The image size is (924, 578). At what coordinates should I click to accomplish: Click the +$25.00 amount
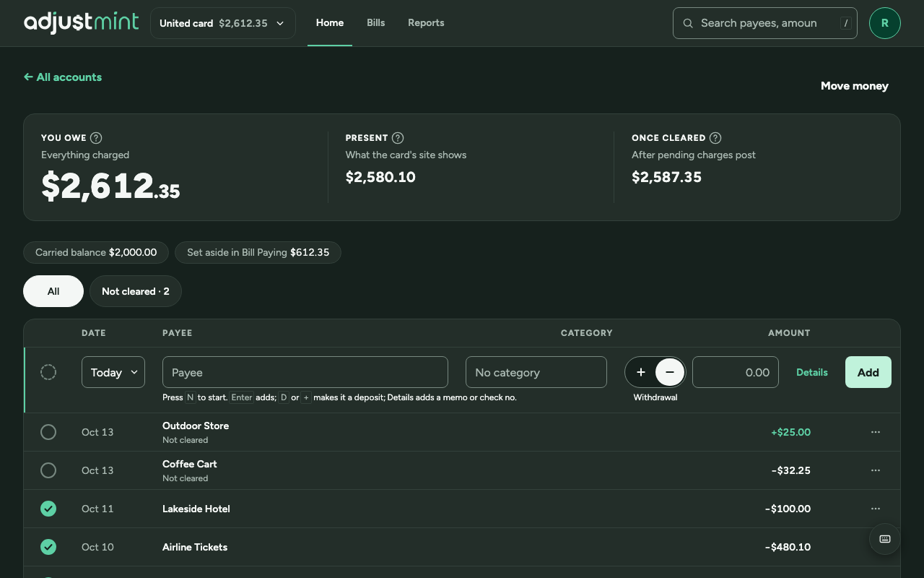(x=790, y=432)
